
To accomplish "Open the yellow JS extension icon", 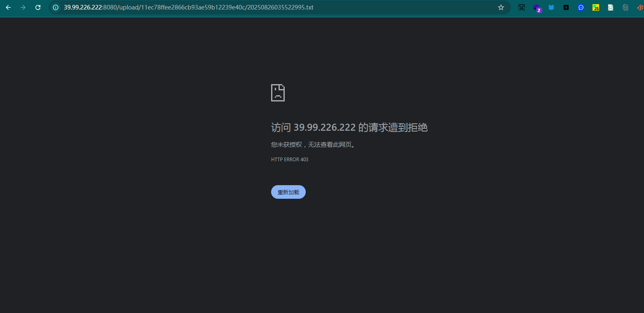I will (596, 7).
